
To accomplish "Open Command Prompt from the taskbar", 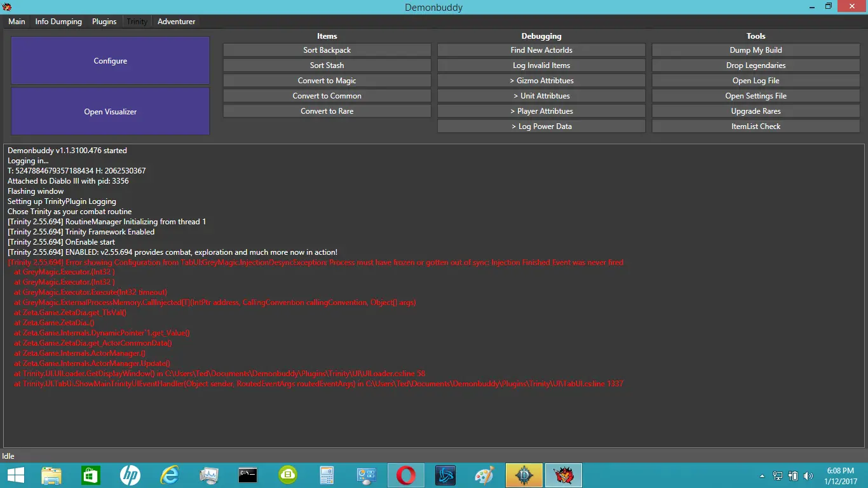I will [x=248, y=475].
